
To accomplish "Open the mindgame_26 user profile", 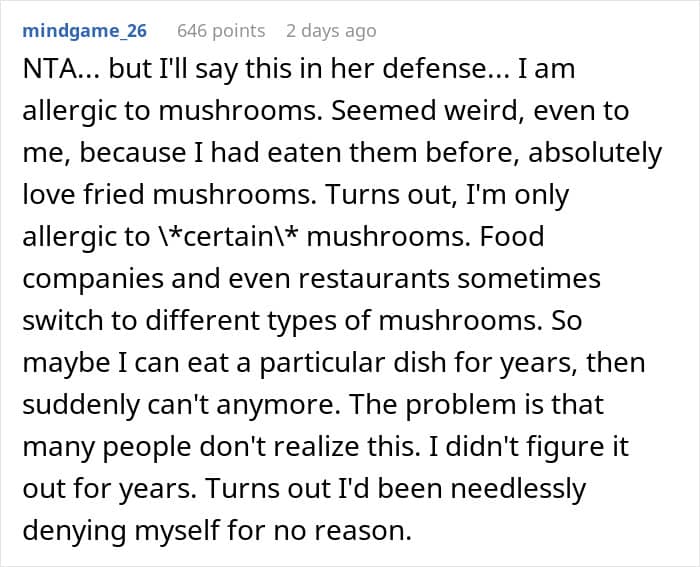I will click(x=84, y=31).
